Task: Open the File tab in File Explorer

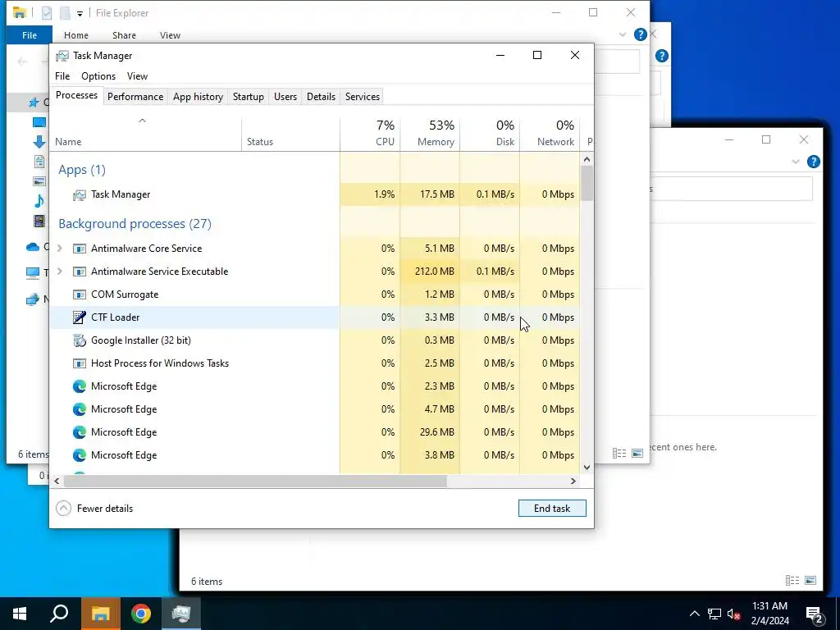Action: coord(30,35)
